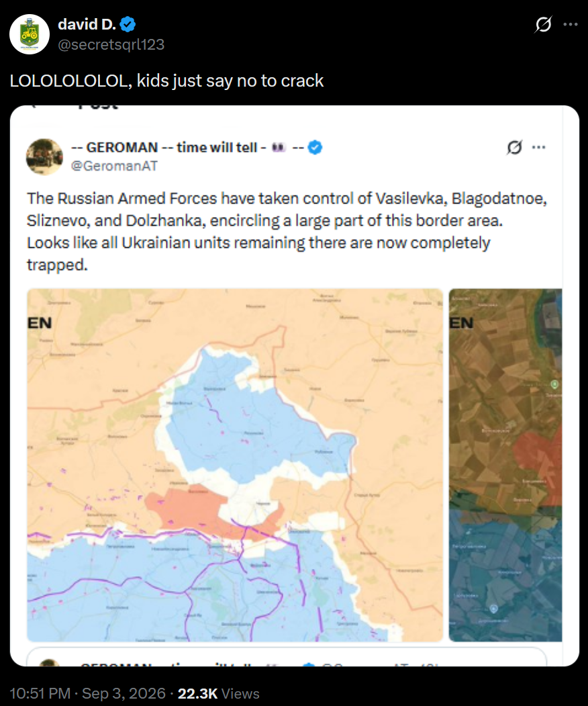Open the satellite map image on the right
The image size is (588, 706).
pos(505,465)
